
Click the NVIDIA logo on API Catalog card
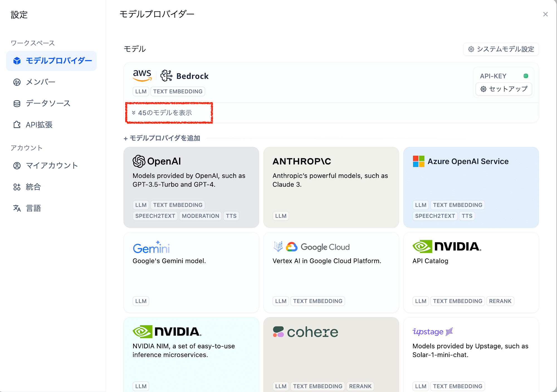tap(447, 246)
